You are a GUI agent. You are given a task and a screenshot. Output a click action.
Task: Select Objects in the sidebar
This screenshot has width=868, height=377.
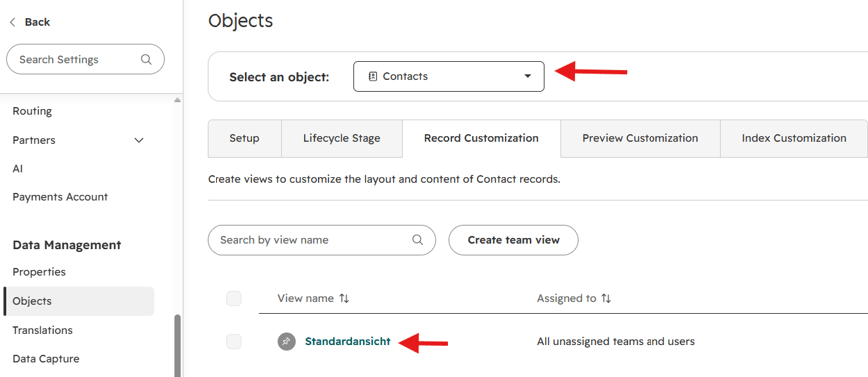79,301
